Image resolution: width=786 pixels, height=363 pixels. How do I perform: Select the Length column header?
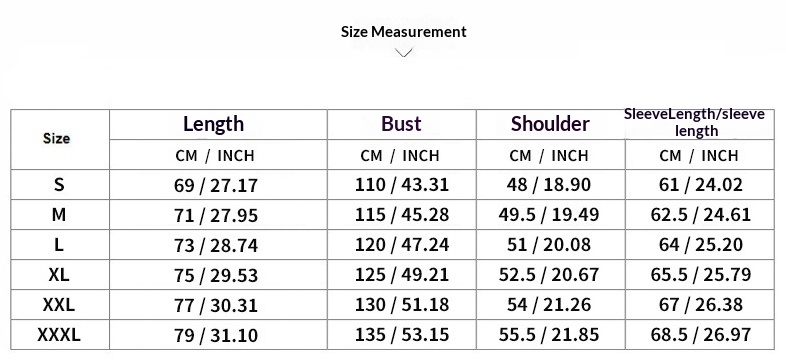point(214,124)
